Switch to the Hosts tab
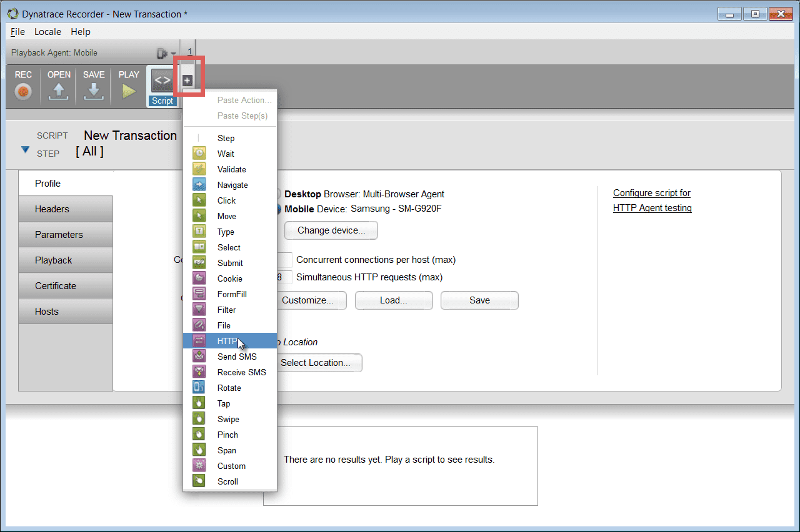The width and height of the screenshot is (800, 532). coord(66,312)
